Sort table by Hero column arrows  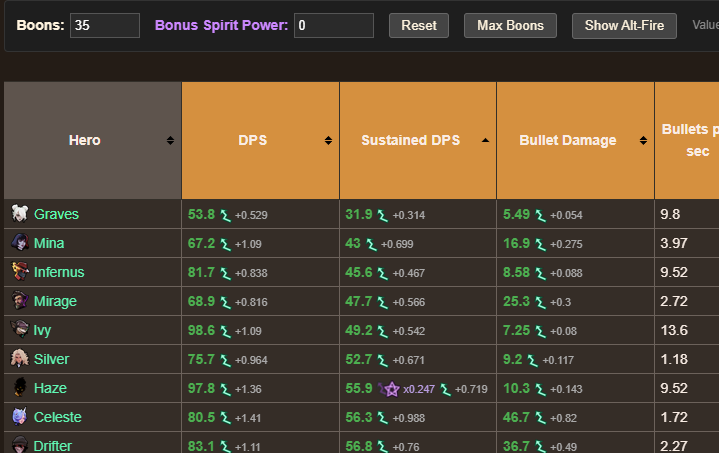[x=170, y=140]
